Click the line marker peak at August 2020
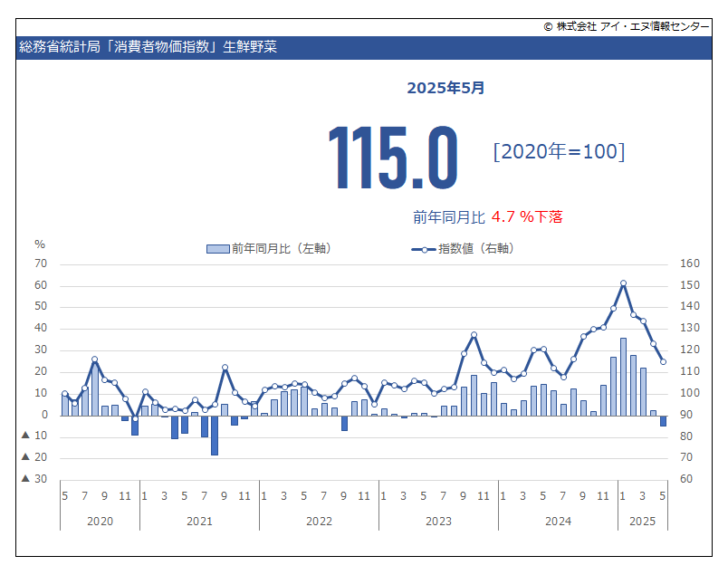This screenshot has width=728, height=575. [95, 359]
